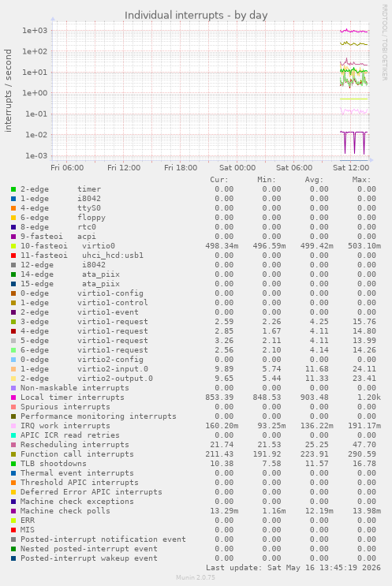This screenshot has width=392, height=586.
Task: Click the Cur column header
Action: coord(219,180)
